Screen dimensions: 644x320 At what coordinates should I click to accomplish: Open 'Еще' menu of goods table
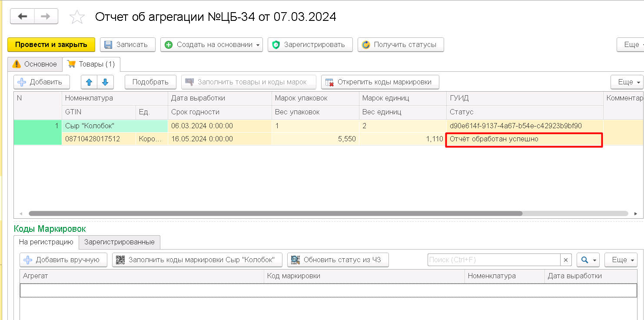click(x=627, y=82)
